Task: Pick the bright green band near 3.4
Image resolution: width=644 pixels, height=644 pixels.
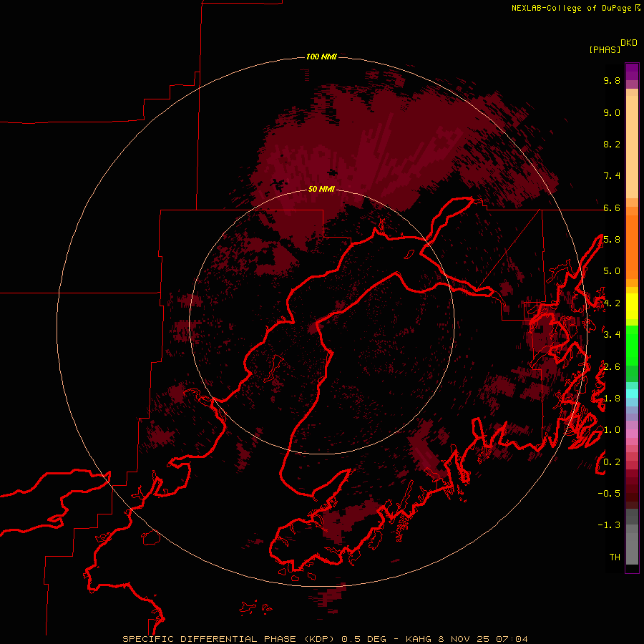Action: 632,346
